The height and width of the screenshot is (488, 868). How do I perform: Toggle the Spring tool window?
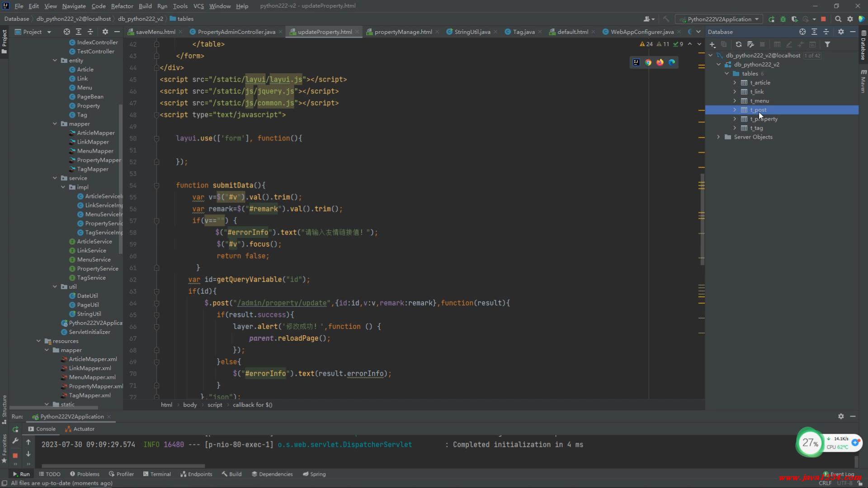pos(314,474)
